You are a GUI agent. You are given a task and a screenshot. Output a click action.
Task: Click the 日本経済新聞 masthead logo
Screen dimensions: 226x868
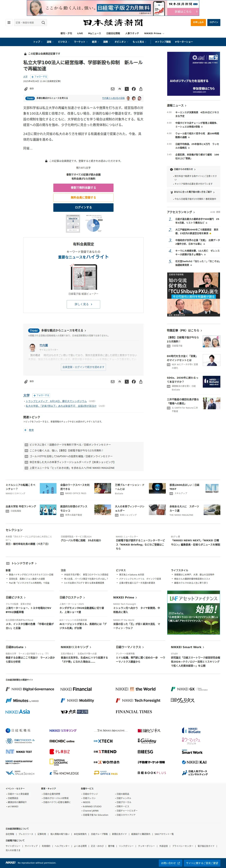[x=113, y=23]
